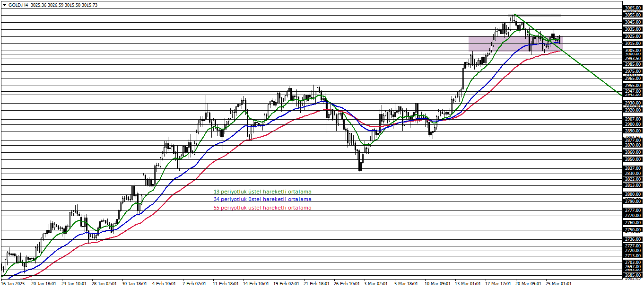Click the 2837.00 price label
The height and width of the screenshot is (289, 644).
point(633,168)
